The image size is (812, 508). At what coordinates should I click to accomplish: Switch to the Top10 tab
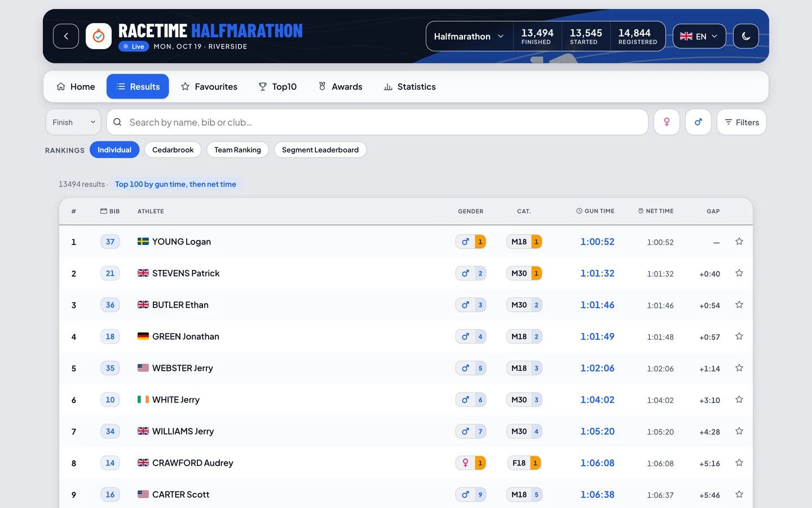click(277, 86)
